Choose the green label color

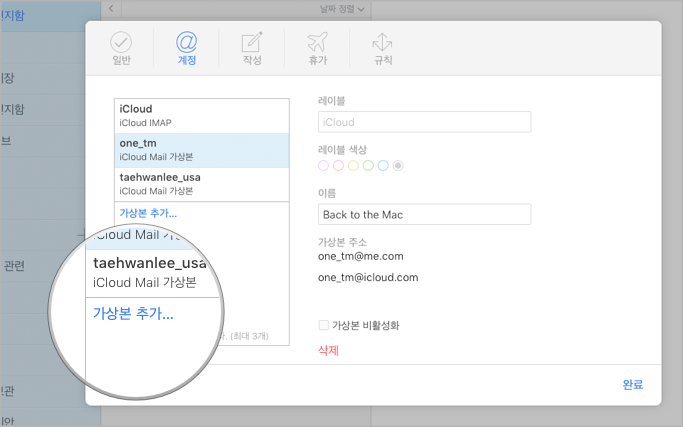(368, 166)
